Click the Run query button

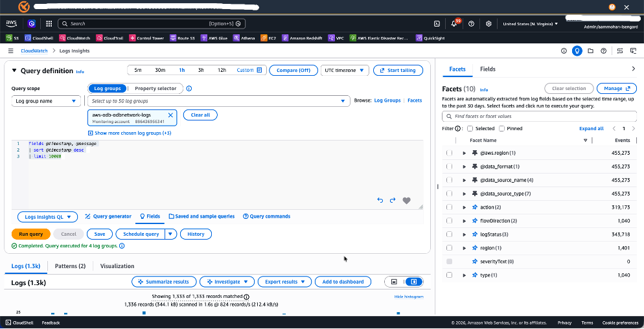tap(31, 234)
